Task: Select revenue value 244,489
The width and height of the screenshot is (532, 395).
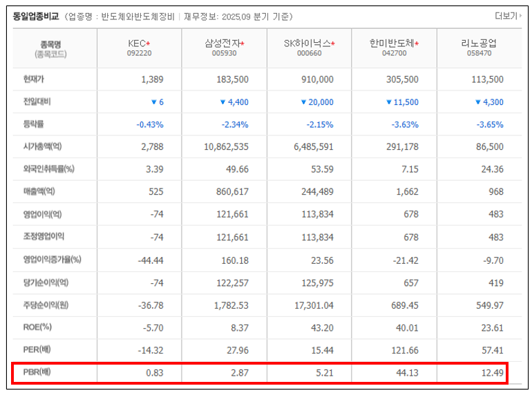Action: pos(317,192)
